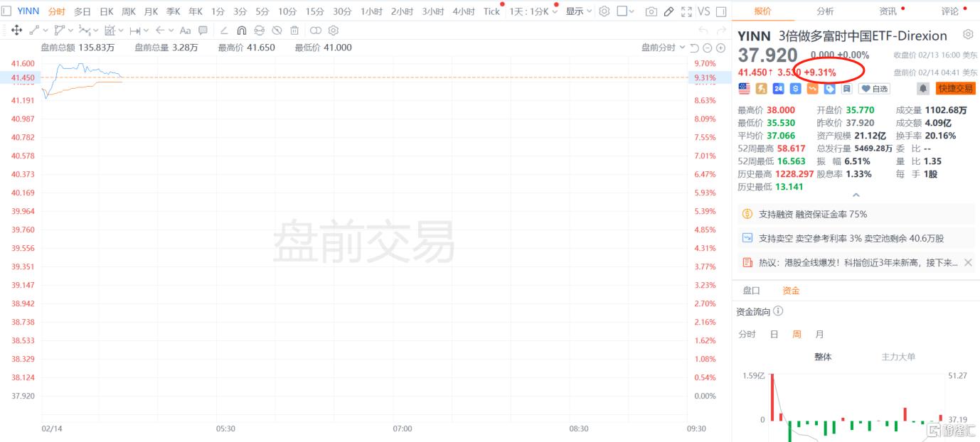Toggle the magnet snap tool
The height and width of the screenshot is (442, 980).
coord(242,31)
